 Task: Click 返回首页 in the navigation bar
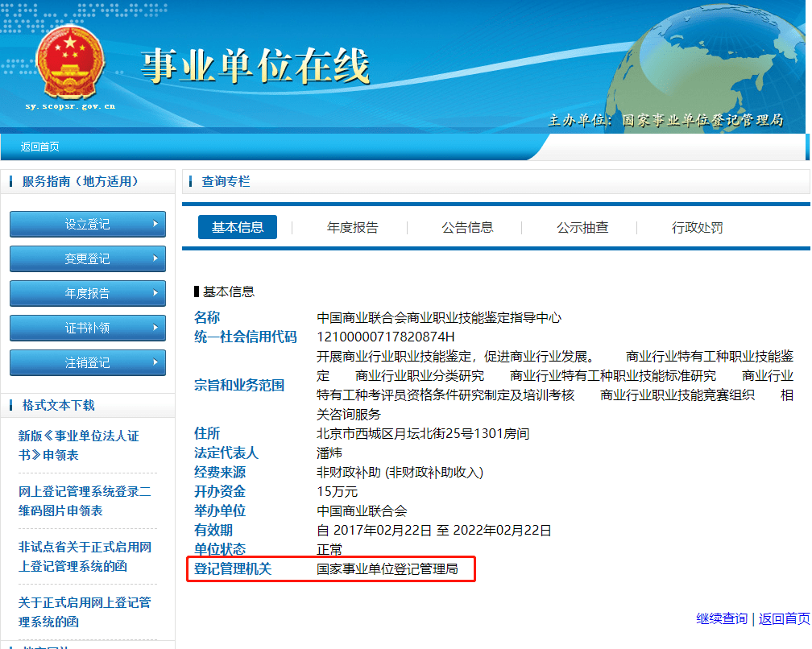(40, 147)
